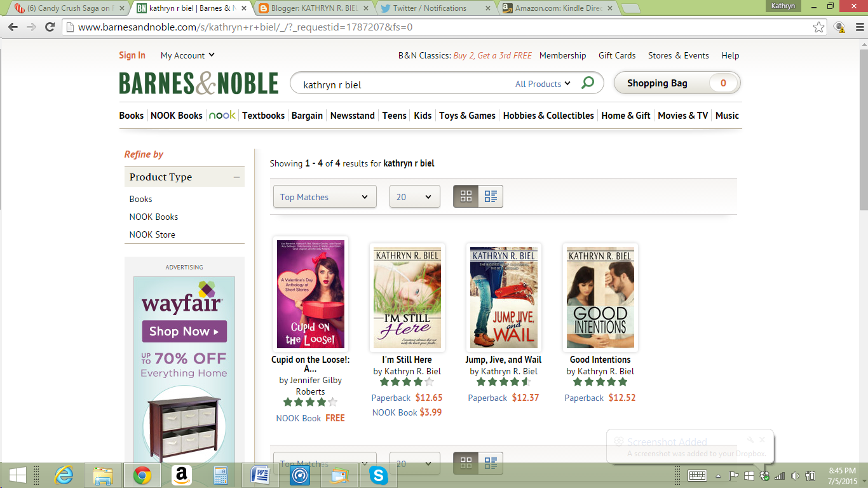Close Dropbox screenshot notification
868x488 pixels.
762,440
